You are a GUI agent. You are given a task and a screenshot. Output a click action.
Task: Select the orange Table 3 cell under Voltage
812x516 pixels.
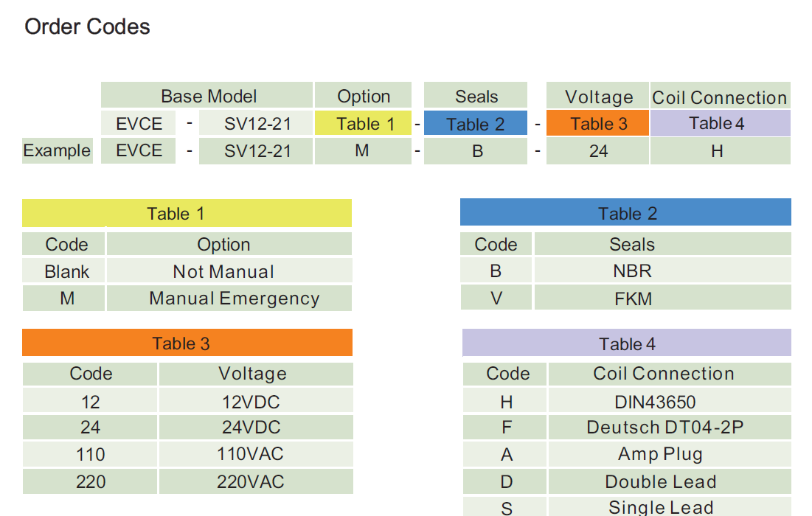[x=598, y=124]
